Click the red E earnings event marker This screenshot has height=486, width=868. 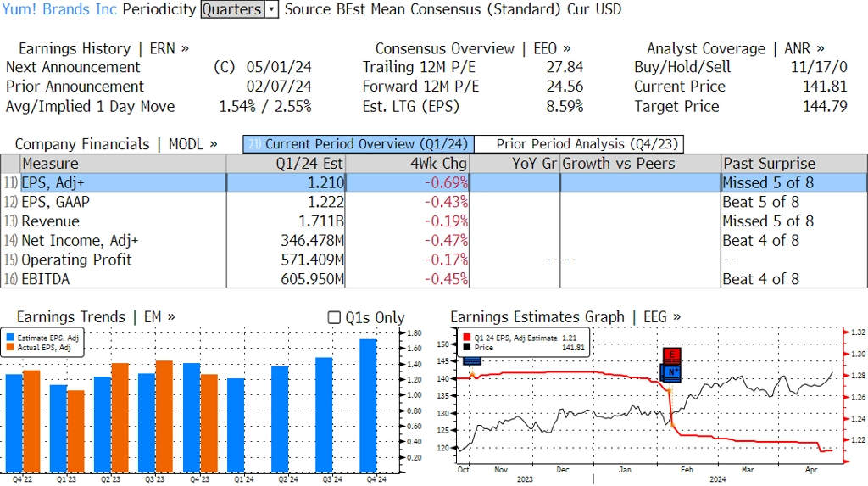point(671,355)
